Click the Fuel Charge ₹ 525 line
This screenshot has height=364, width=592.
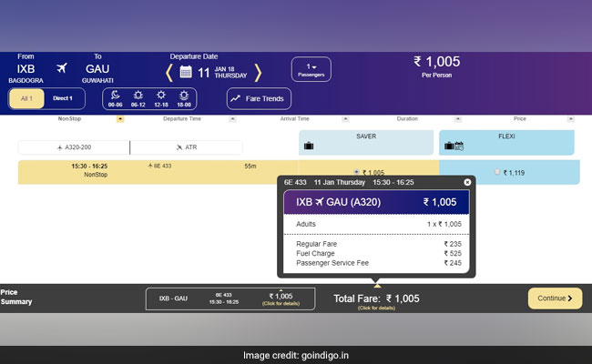coord(379,254)
